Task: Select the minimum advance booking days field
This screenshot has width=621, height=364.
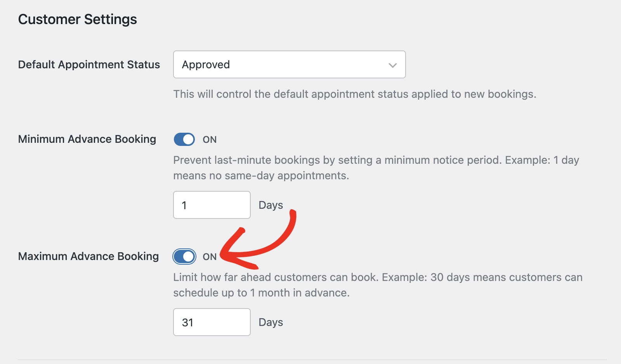Action: pos(212,205)
